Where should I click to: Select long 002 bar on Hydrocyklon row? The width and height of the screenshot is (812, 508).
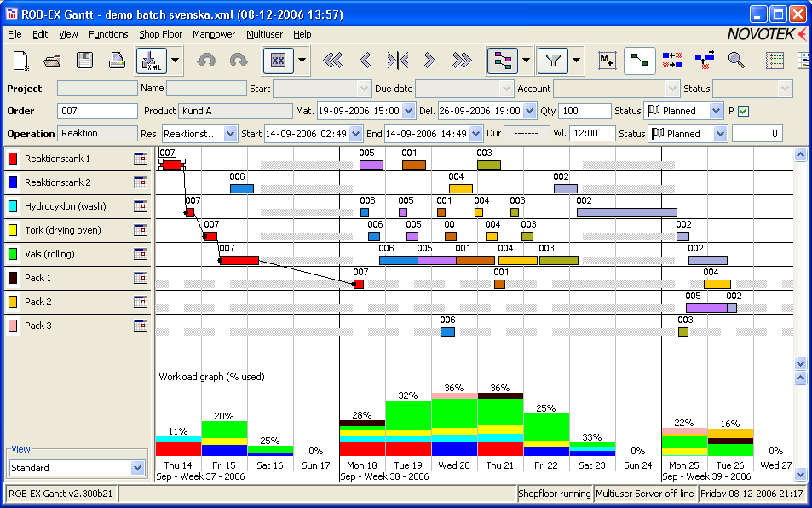click(x=626, y=212)
